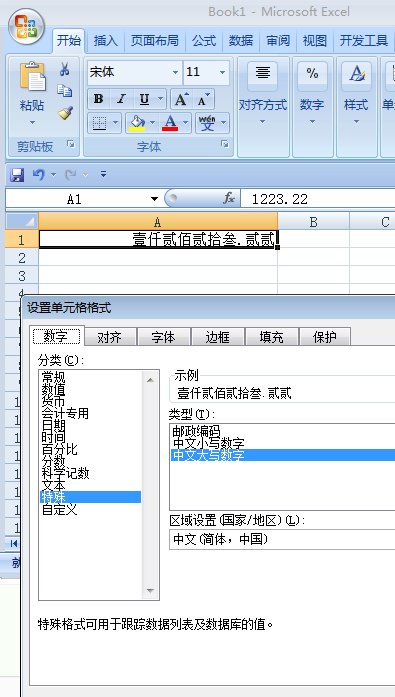395x697 pixels.
Task: Expand border style dropdown arrow
Action: [x=115, y=123]
